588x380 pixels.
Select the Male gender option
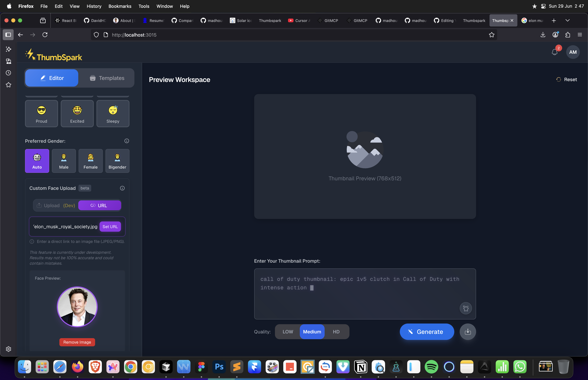pos(64,161)
